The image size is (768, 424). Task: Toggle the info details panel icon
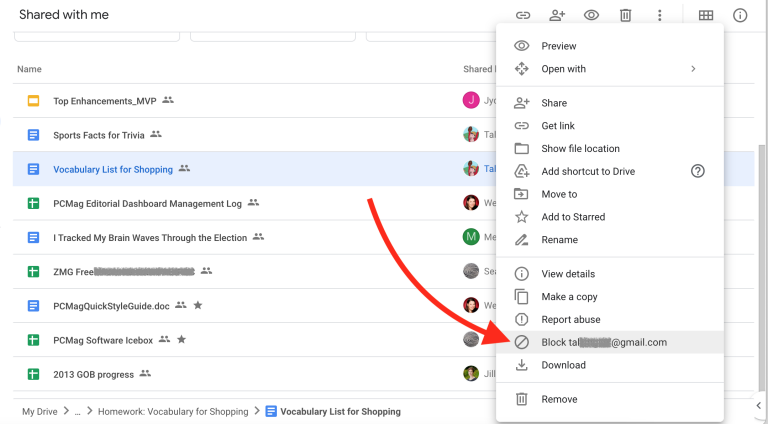click(x=740, y=15)
